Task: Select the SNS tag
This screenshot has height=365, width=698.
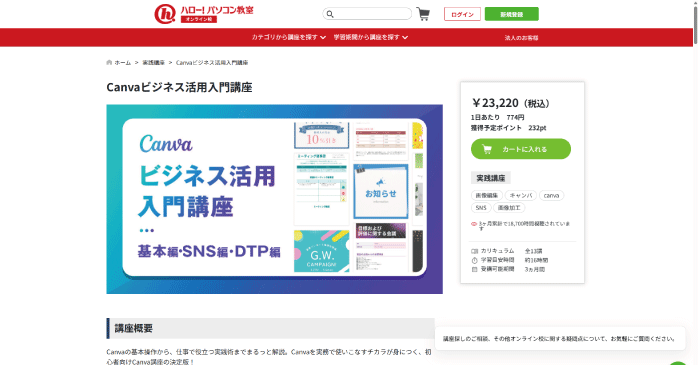Action: (481, 208)
